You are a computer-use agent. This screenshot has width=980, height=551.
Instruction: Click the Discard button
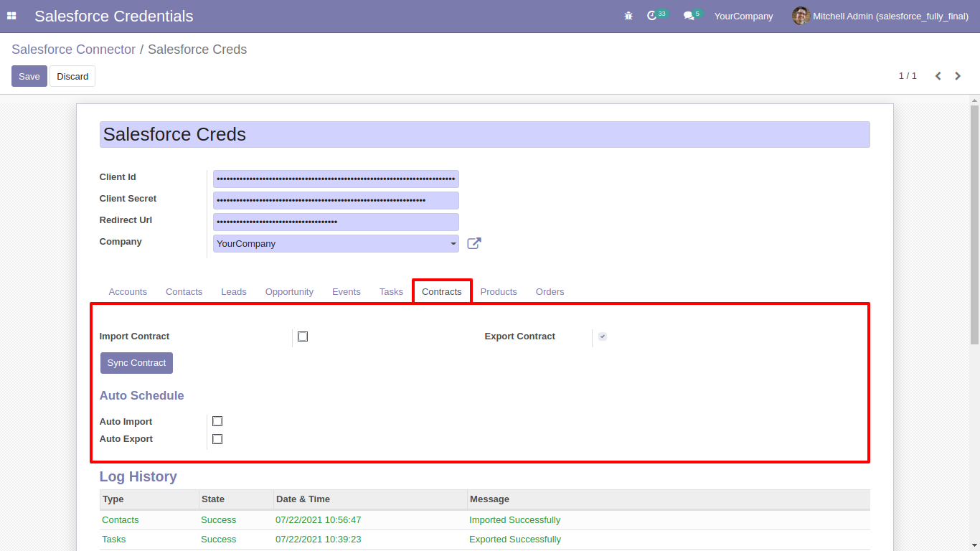(x=72, y=76)
